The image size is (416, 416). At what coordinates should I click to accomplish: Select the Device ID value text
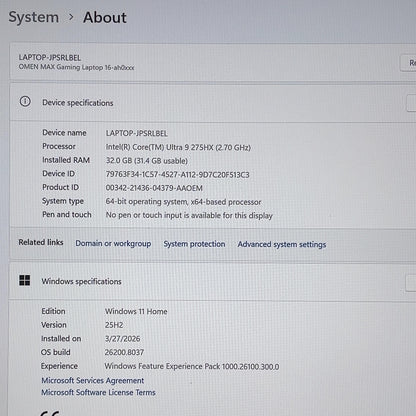pyautogui.click(x=178, y=175)
